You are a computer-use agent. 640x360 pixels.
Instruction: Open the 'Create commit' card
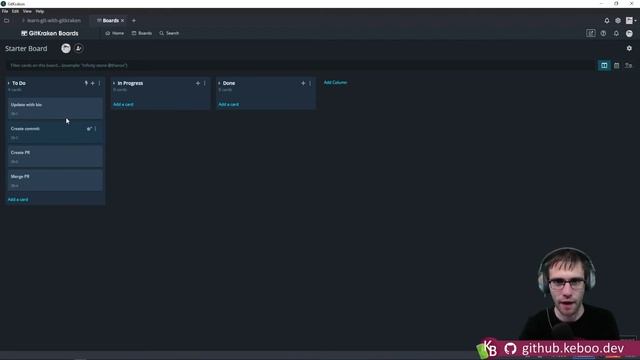click(x=55, y=132)
